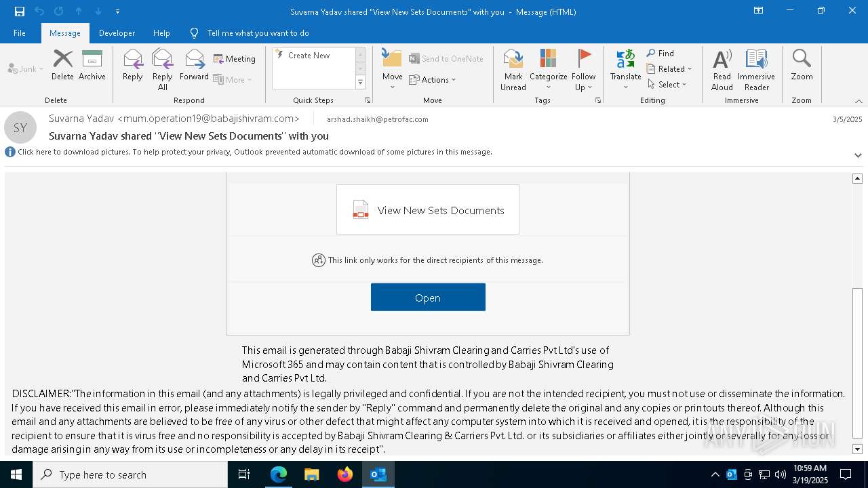Open the File tab

point(20,33)
